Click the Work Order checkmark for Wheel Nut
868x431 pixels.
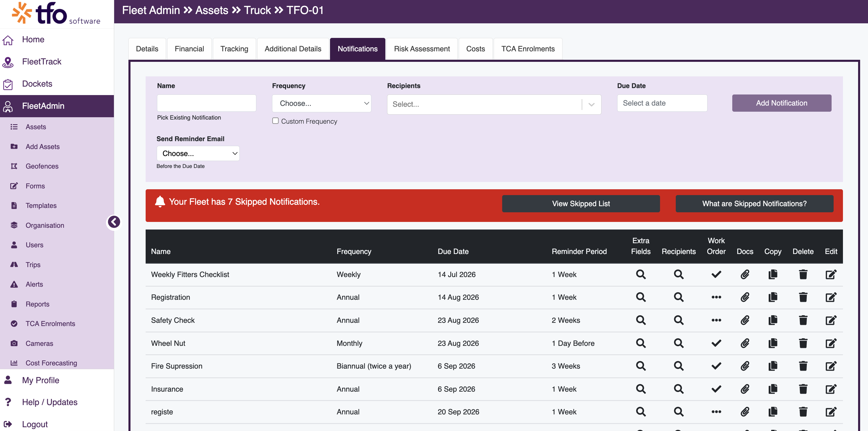pos(716,343)
